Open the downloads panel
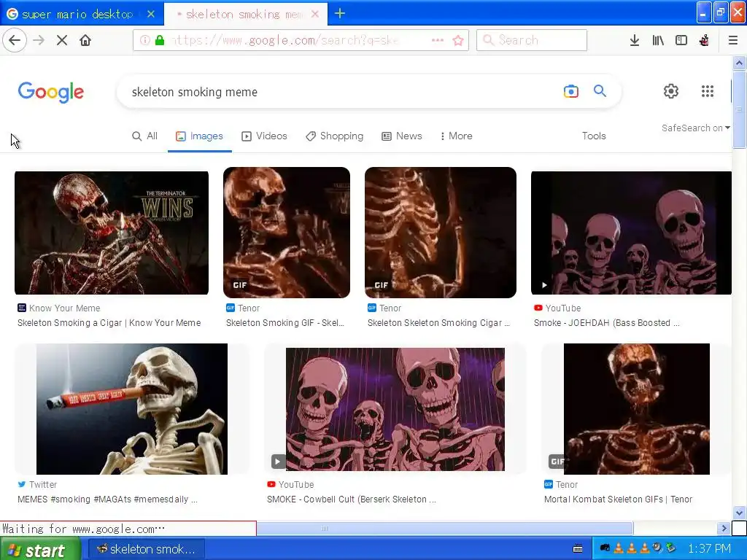The height and width of the screenshot is (560, 747). coord(634,41)
